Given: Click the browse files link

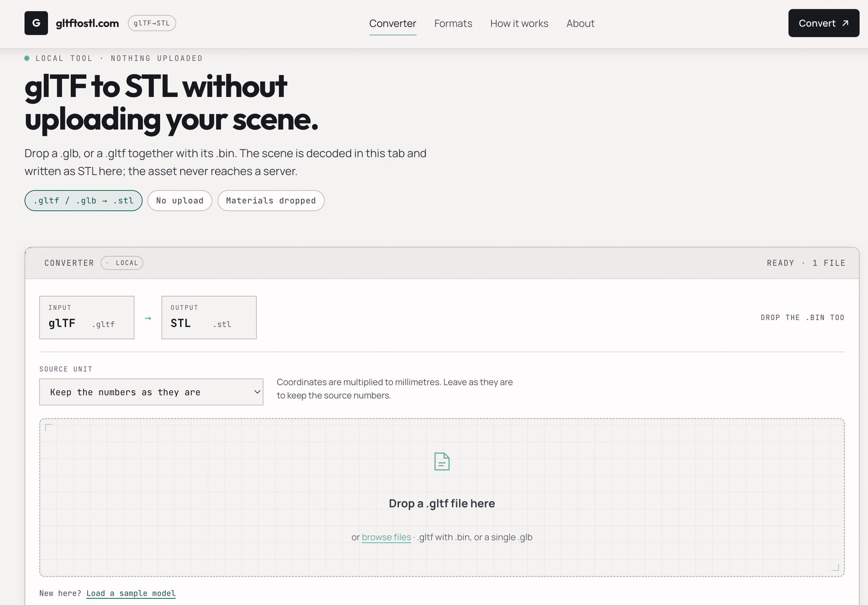Looking at the screenshot, I should pos(386,537).
